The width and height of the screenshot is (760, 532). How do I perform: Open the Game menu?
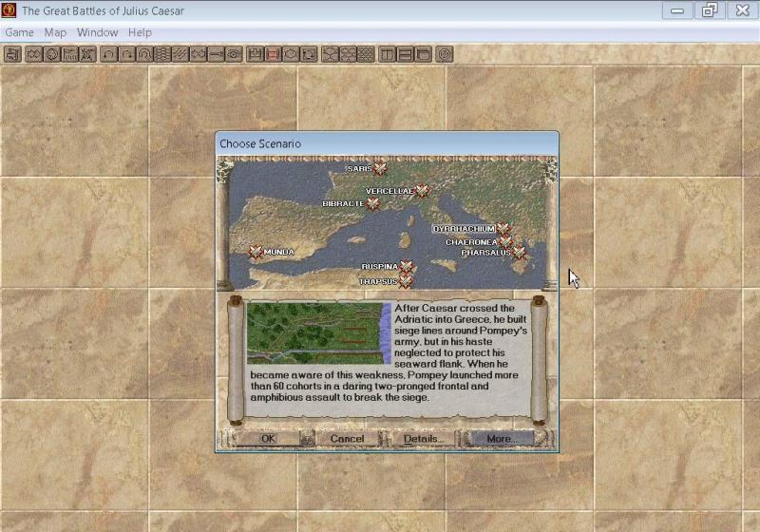[x=19, y=32]
